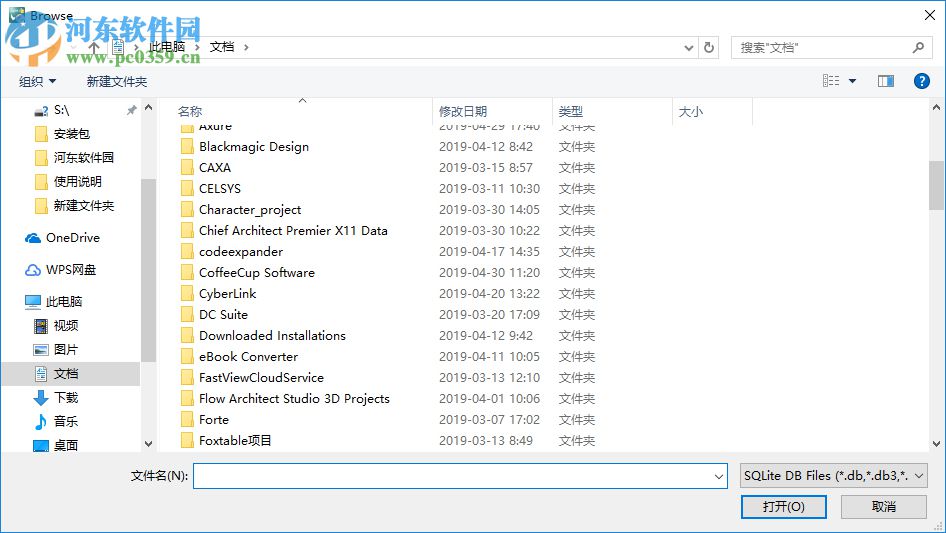Open 音乐 in navigation pane
This screenshot has height=533, width=946.
coord(66,421)
